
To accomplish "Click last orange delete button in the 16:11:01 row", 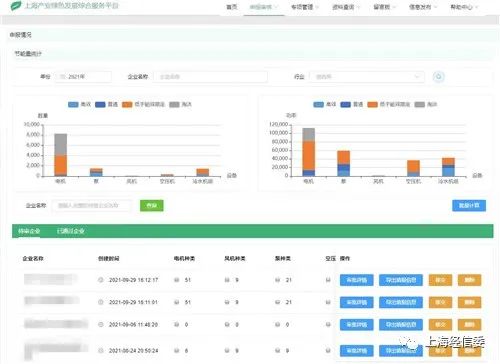I will [x=469, y=302].
